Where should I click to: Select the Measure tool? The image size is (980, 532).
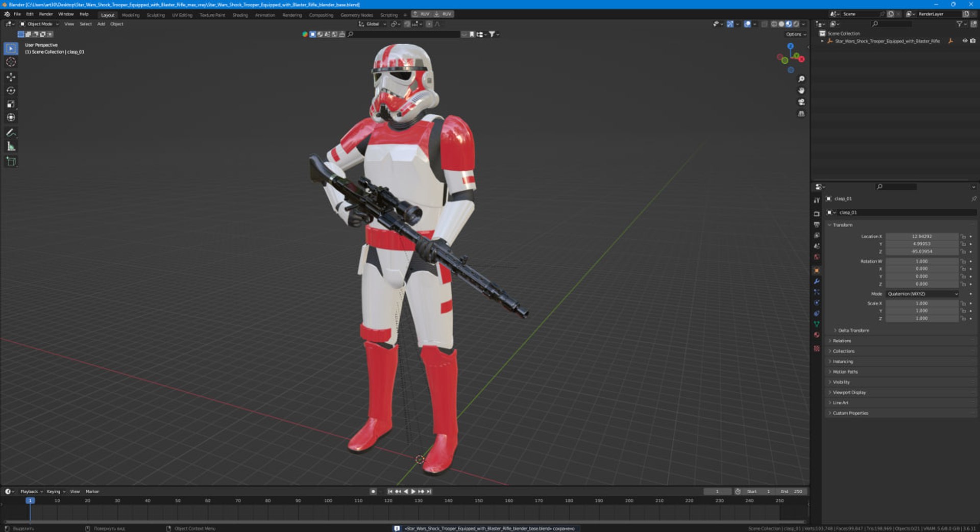11,146
